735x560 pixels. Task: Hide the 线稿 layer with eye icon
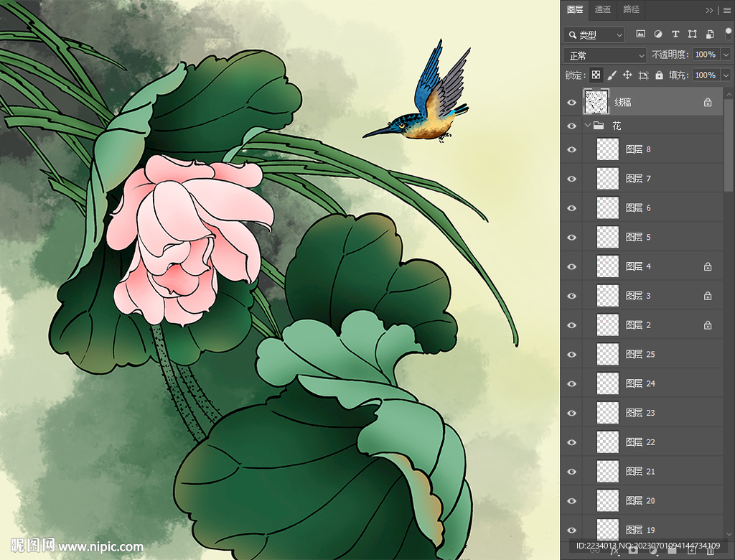pos(572,103)
